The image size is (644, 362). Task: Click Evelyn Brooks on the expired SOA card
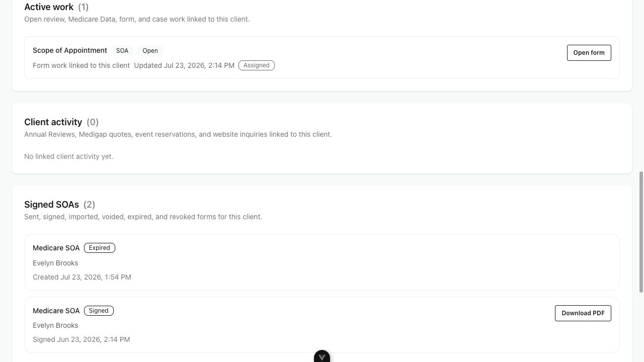click(x=55, y=263)
